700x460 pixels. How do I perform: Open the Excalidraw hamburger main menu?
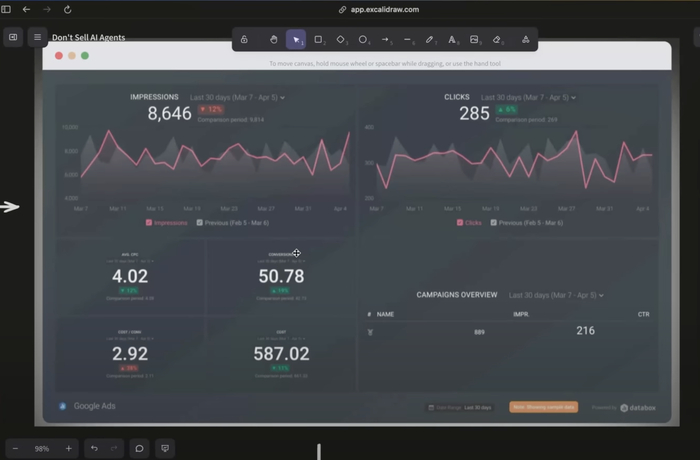[38, 37]
